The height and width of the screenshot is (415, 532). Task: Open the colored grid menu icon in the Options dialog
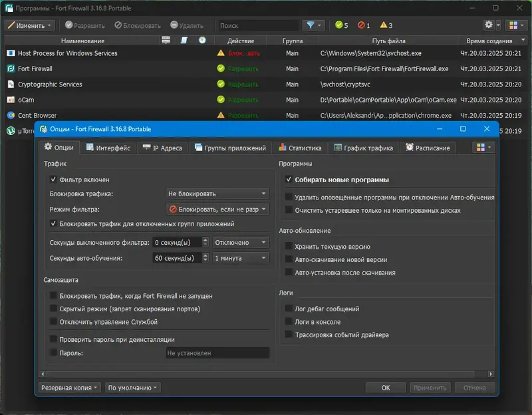[x=480, y=148]
